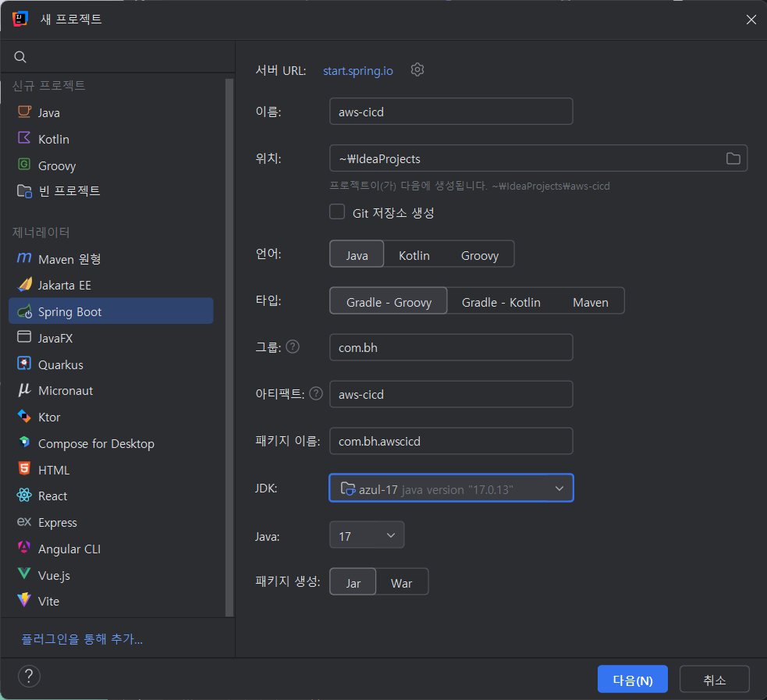767x700 pixels.
Task: Click the 다음(N) button
Action: coord(633,680)
